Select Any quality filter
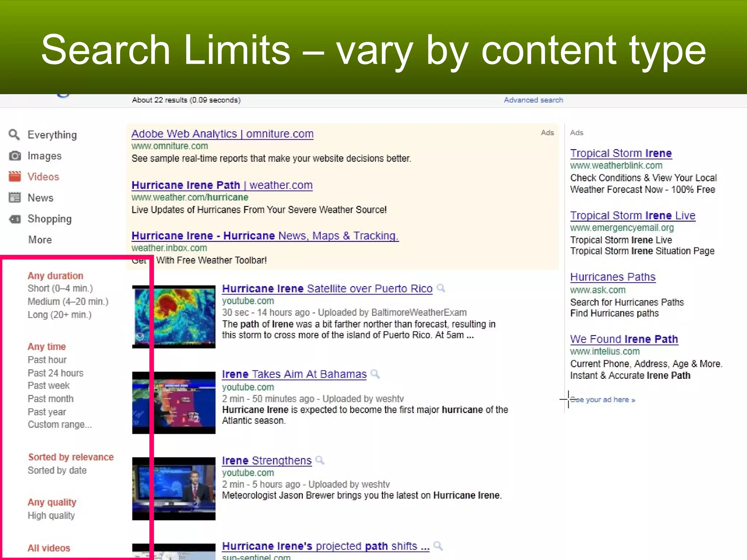This screenshot has width=747, height=560. coord(52,502)
